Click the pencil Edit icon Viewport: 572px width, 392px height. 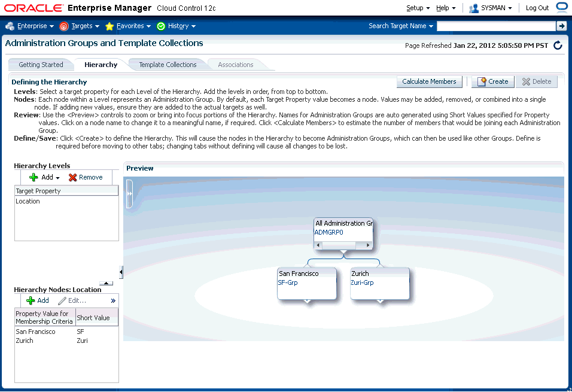[x=62, y=301]
